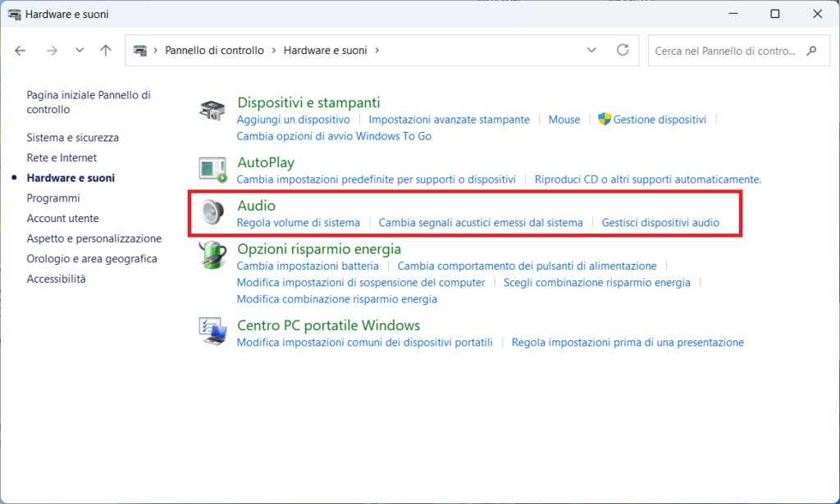Image resolution: width=840 pixels, height=504 pixels.
Task: Click the Cerca nel Pannello di controllo field
Action: coord(724,51)
